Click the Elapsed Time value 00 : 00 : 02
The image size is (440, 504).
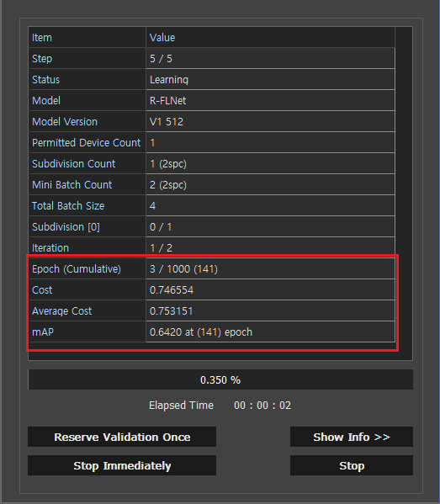(x=262, y=406)
